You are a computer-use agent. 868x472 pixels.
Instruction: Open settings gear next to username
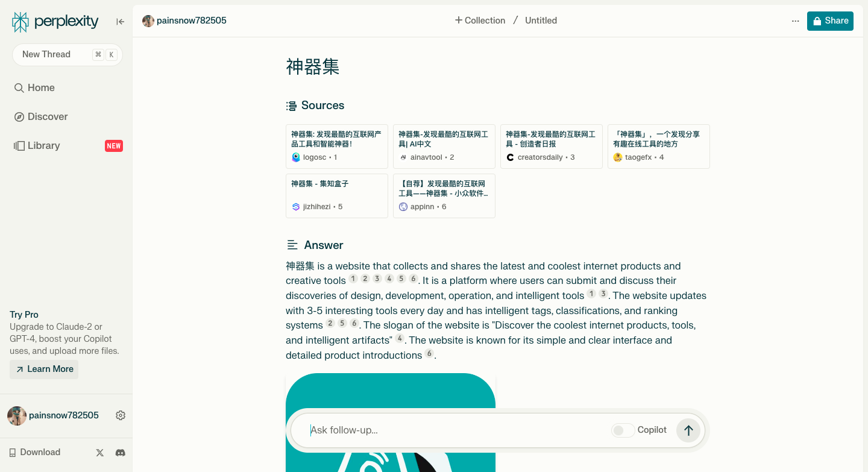121,415
